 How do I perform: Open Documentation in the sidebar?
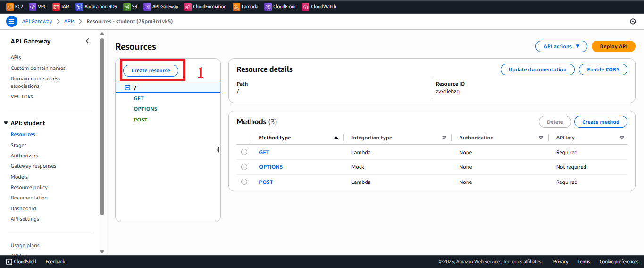(x=29, y=198)
